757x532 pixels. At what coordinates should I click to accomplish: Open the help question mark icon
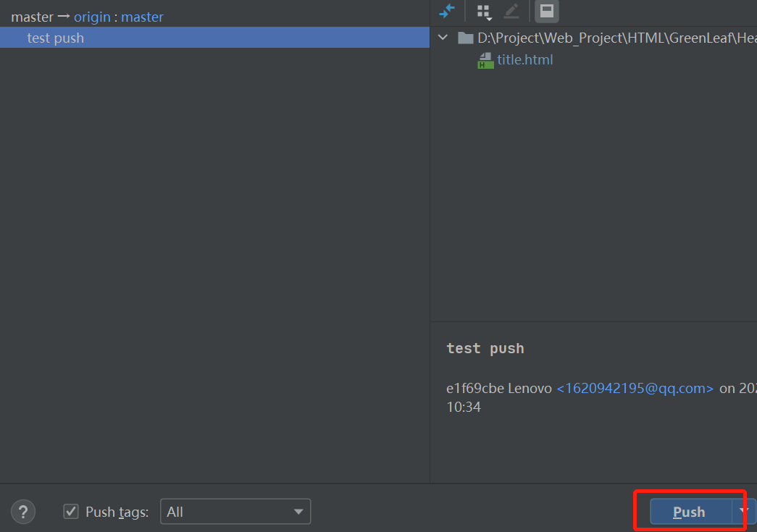point(22,512)
